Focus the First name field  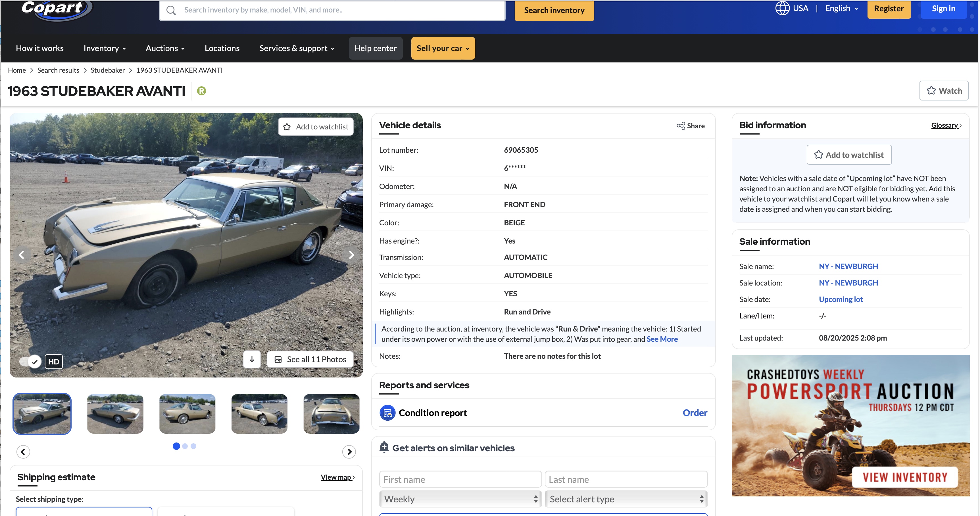tap(460, 479)
